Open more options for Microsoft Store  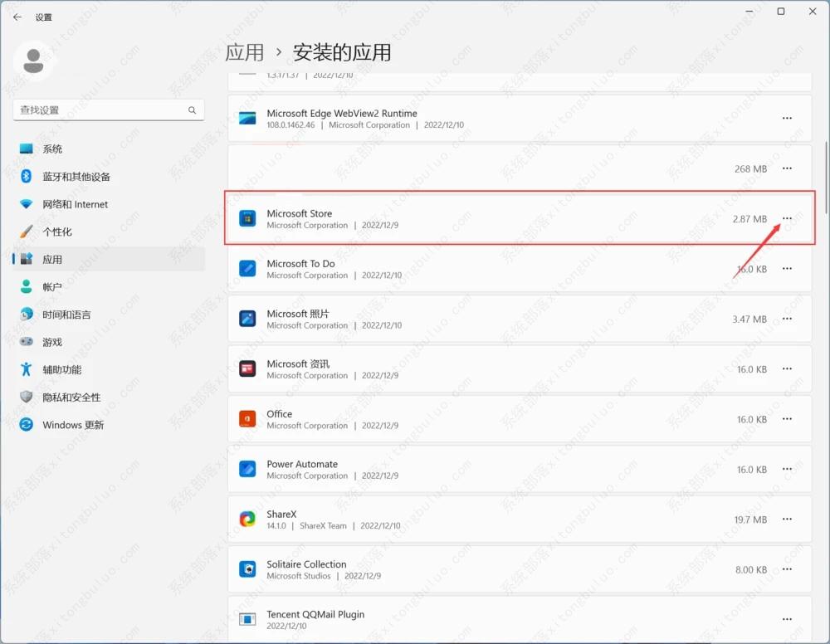(x=787, y=219)
